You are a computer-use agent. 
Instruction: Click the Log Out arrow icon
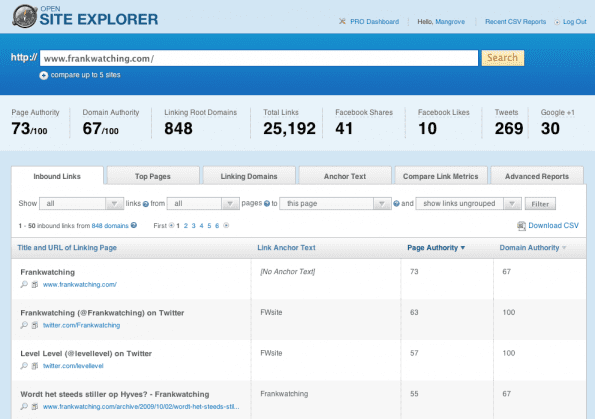pyautogui.click(x=557, y=22)
